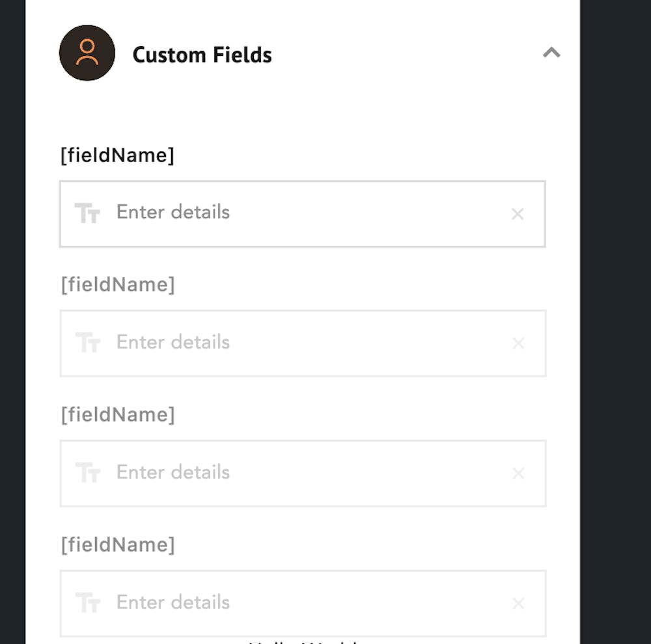The image size is (651, 644).
Task: Click the second [fieldName] label
Action: 118,285
